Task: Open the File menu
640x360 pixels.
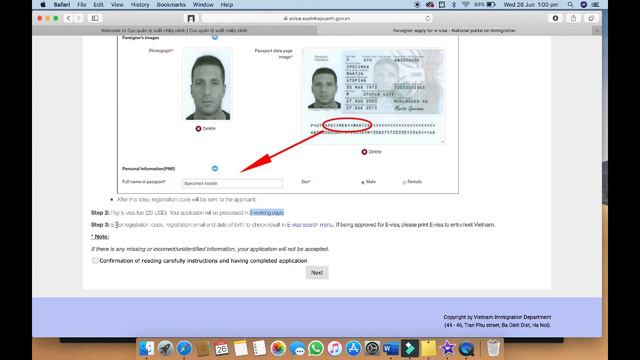Action: [82, 5]
